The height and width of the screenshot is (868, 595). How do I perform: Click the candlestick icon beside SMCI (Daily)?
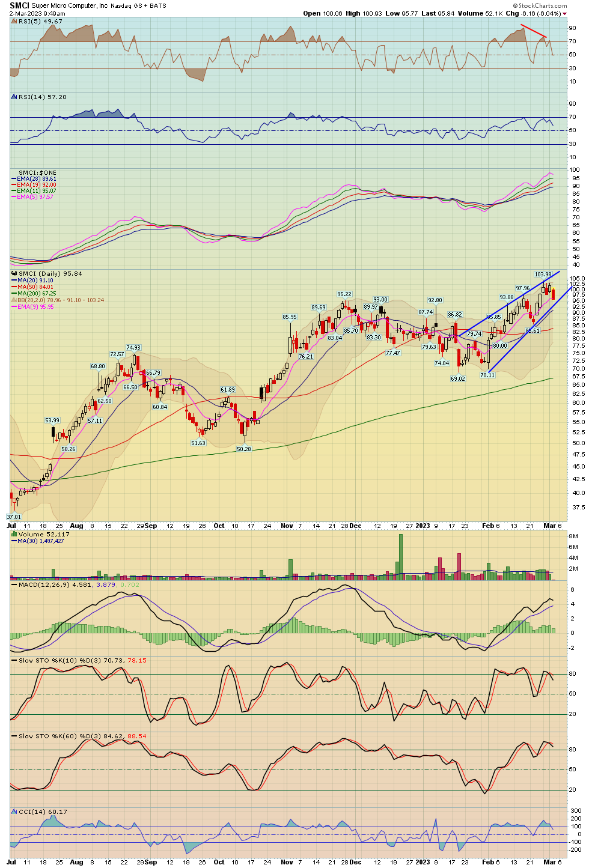[x=13, y=273]
